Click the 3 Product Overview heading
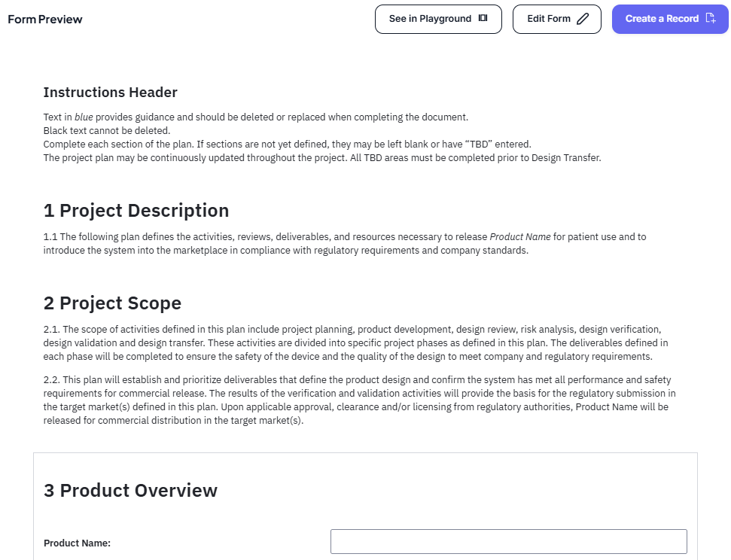 (x=130, y=490)
